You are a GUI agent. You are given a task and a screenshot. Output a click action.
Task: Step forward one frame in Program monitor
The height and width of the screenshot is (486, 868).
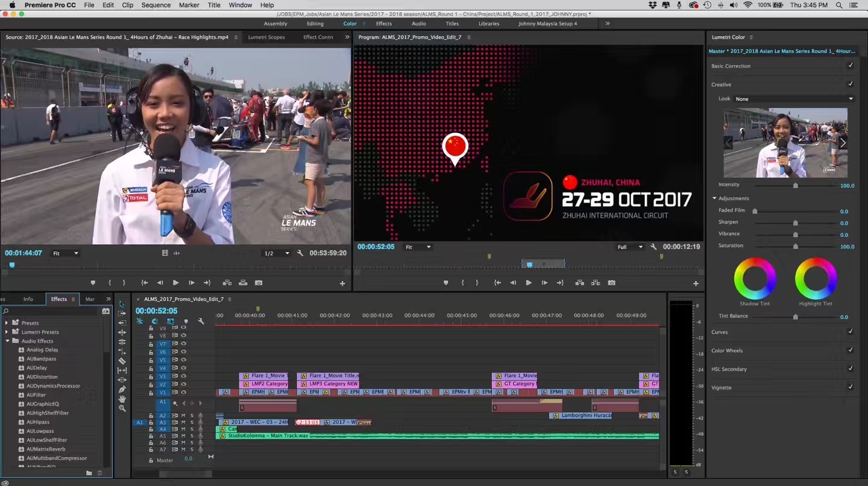pyautogui.click(x=544, y=283)
